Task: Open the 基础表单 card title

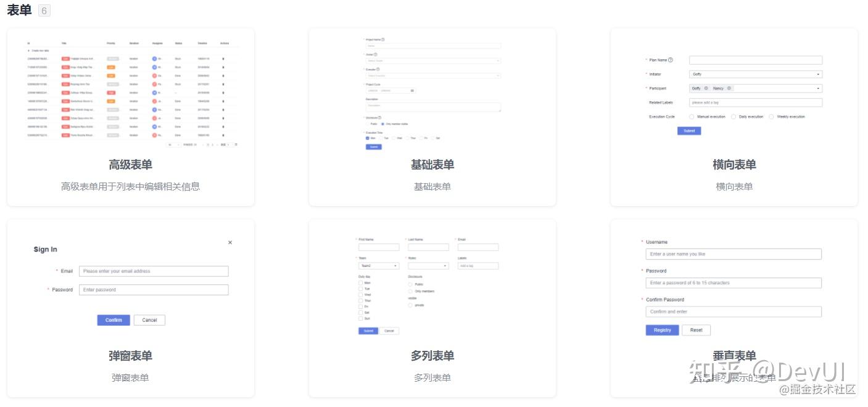Action: click(x=432, y=165)
